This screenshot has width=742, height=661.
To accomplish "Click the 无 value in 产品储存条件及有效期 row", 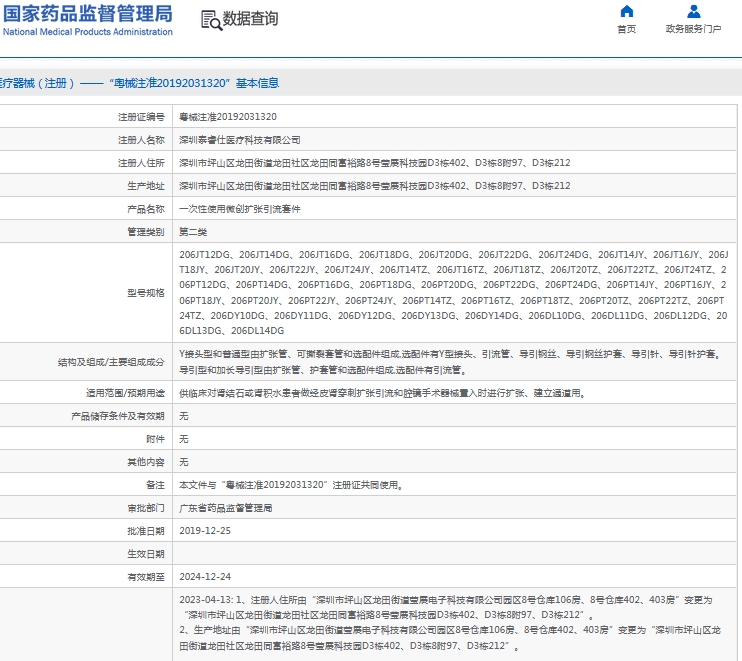I will (x=184, y=416).
